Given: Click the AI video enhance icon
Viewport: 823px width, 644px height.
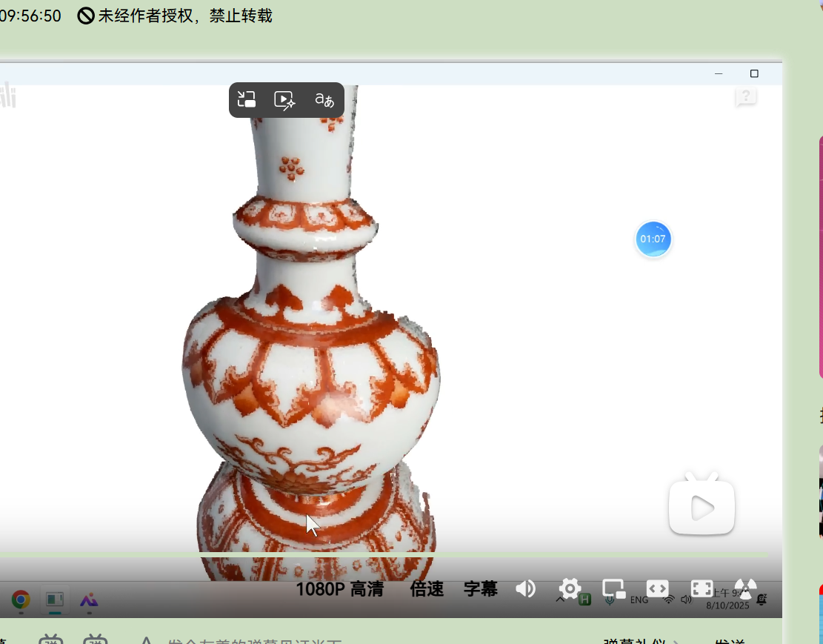Looking at the screenshot, I should coord(285,100).
